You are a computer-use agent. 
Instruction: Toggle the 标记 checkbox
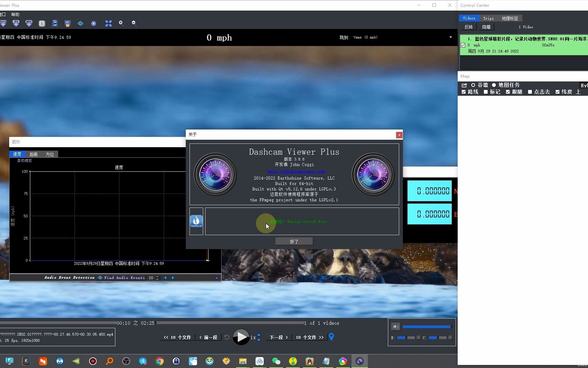(486, 92)
